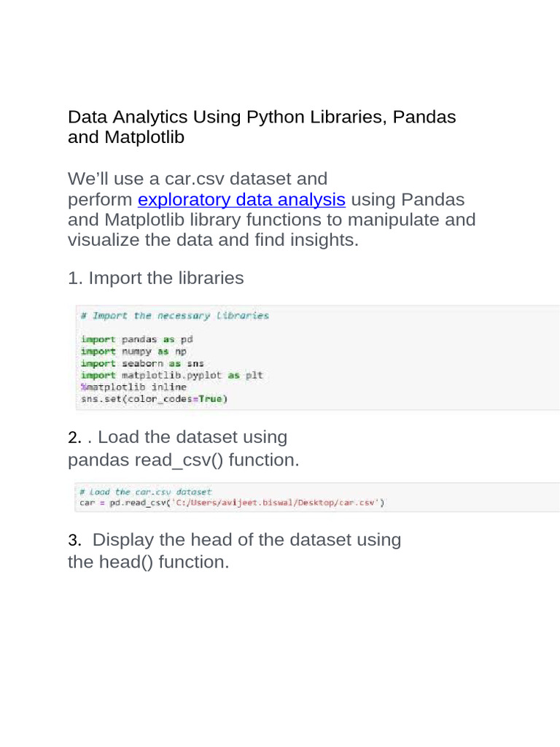
Task: Click the "We'll use a car.csv dataset" text
Action: coord(197,179)
